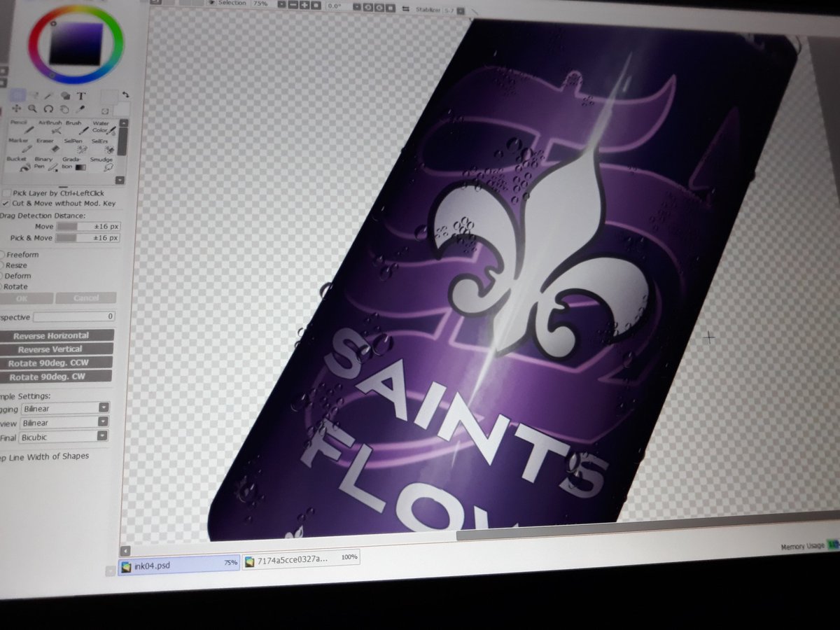Open the Stabilizer level dropdown
This screenshot has width=840, height=630.
(x=459, y=10)
